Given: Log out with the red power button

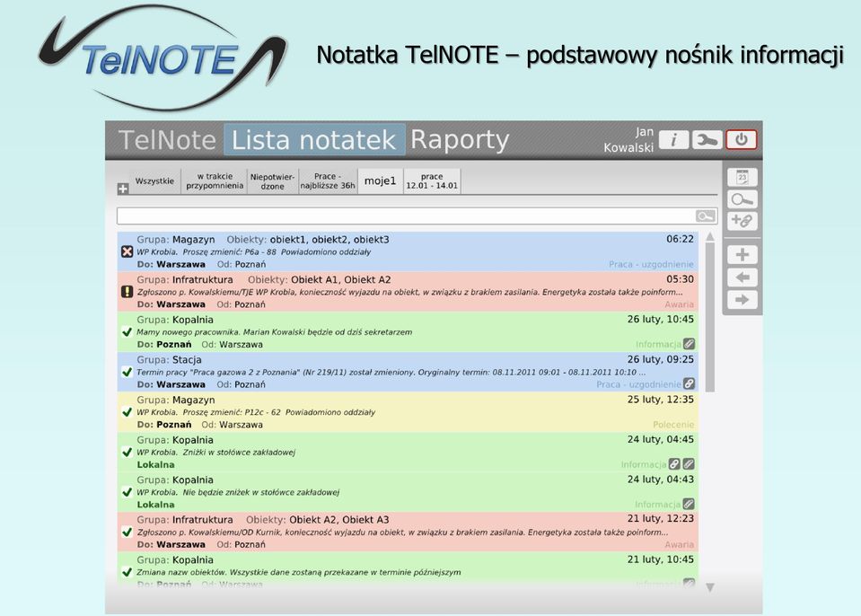Looking at the screenshot, I should (x=742, y=139).
